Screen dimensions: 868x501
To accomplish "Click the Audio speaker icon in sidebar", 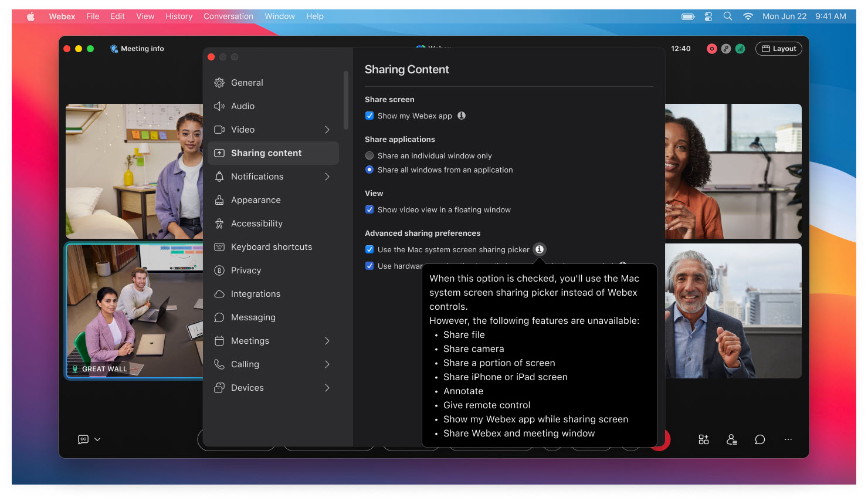I will [x=219, y=106].
